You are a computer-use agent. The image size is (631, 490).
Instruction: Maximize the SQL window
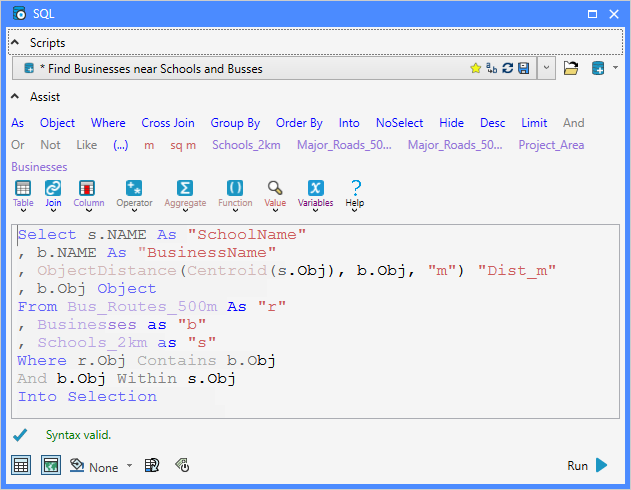click(x=592, y=14)
